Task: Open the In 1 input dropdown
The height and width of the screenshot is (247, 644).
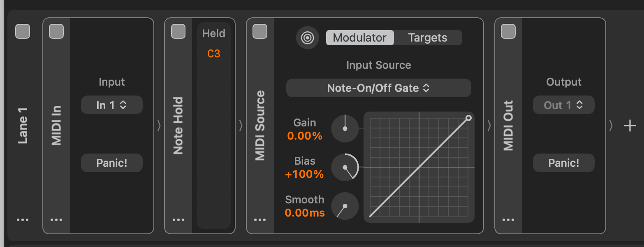Action: pos(112,105)
